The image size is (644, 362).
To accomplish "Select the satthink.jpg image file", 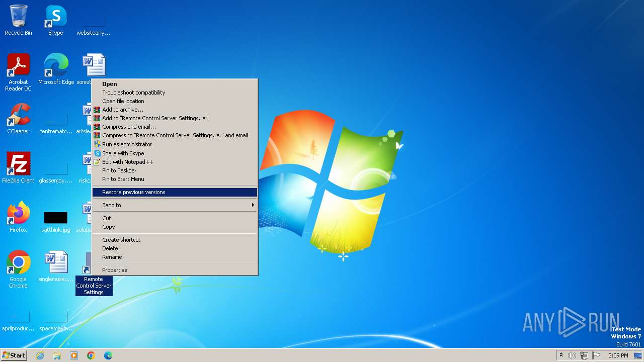I will (55, 221).
